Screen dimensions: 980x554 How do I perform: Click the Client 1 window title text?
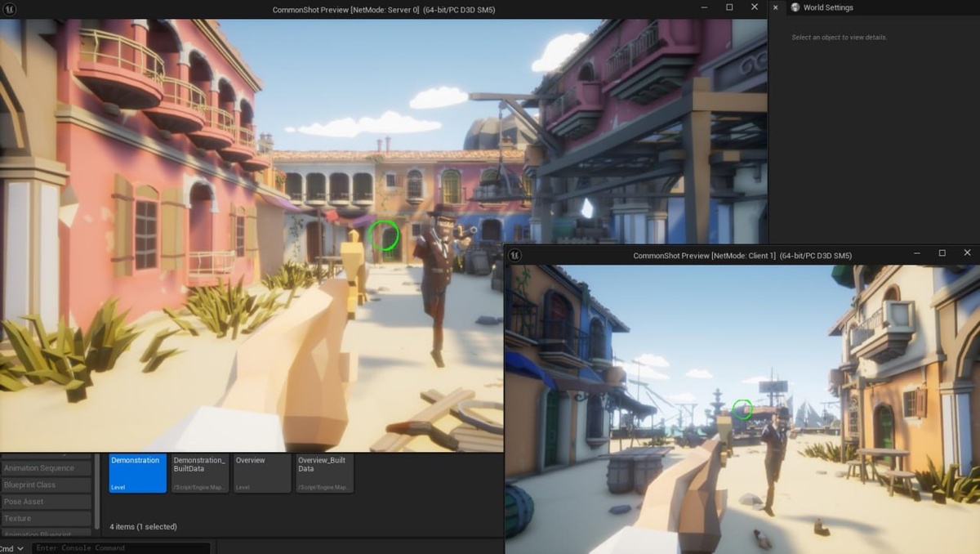(x=742, y=256)
